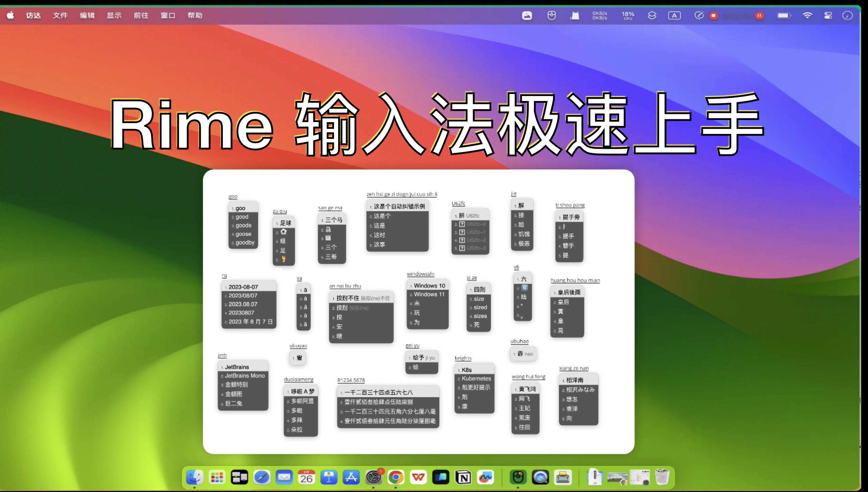This screenshot has height=492, width=868.
Task: Click the 'Windows 11' candidate entry
Action: click(427, 294)
